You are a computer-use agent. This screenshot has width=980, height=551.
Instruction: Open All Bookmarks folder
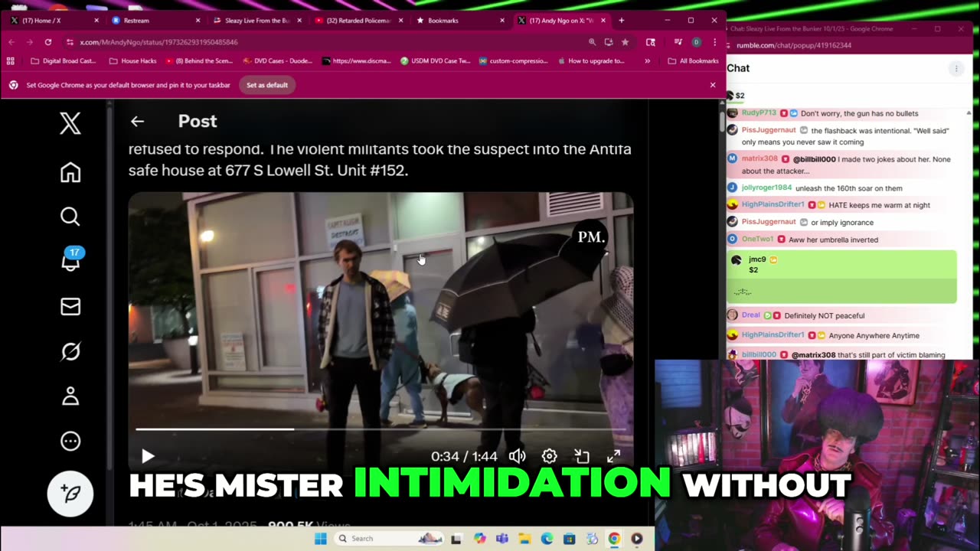point(693,61)
